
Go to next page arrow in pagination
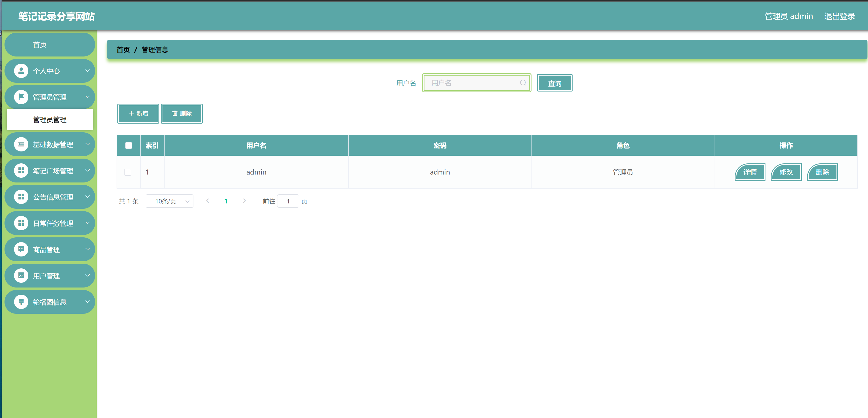(244, 201)
